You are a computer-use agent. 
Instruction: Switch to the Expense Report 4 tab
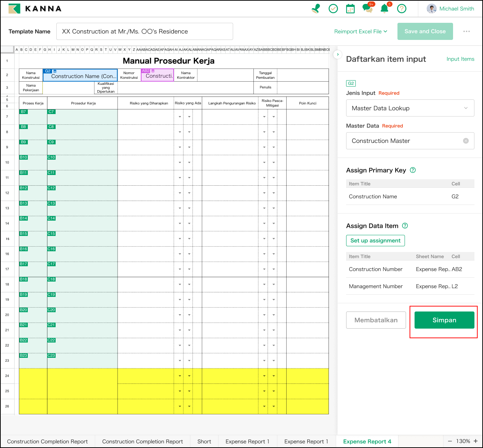367,441
